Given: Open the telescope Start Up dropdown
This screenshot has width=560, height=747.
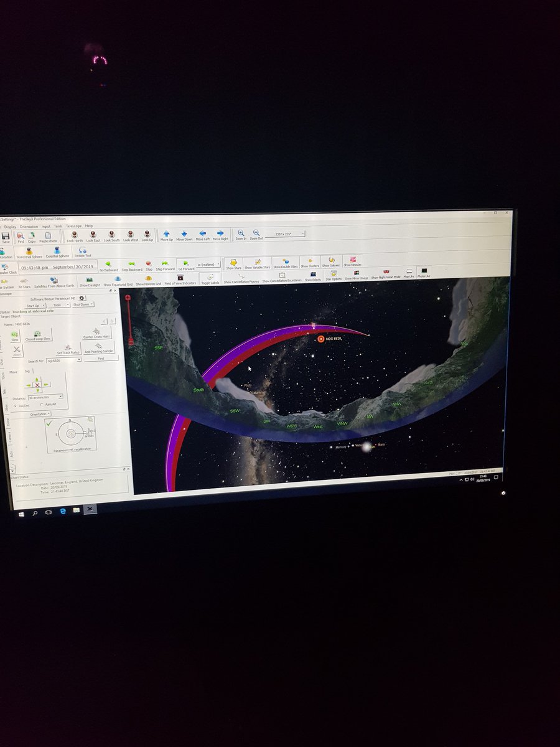Looking at the screenshot, I should click(35, 306).
